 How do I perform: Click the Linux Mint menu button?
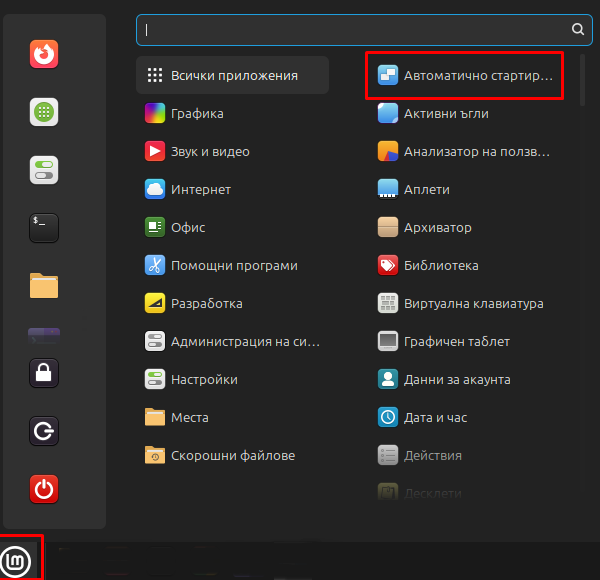[16, 561]
